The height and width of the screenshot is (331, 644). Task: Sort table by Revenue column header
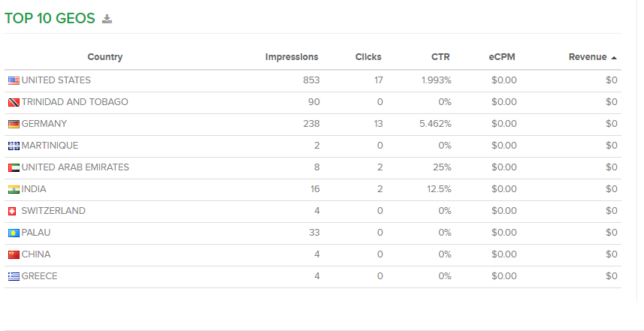587,57
